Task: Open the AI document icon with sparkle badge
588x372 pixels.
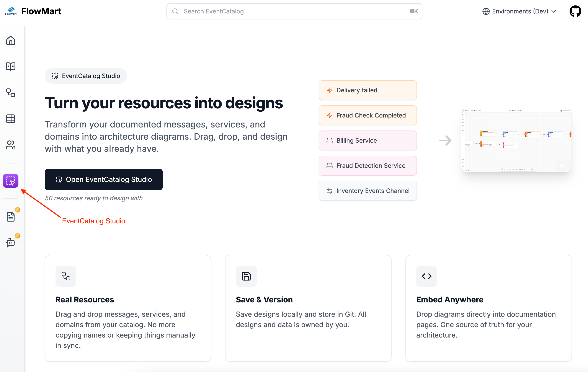Action: 10,216
